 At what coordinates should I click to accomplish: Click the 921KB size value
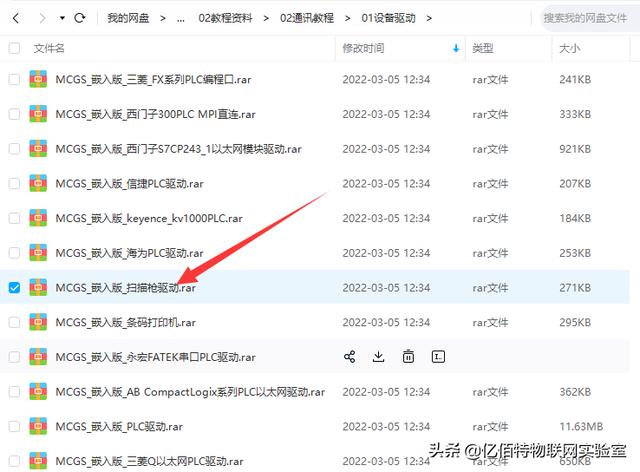[x=575, y=149]
